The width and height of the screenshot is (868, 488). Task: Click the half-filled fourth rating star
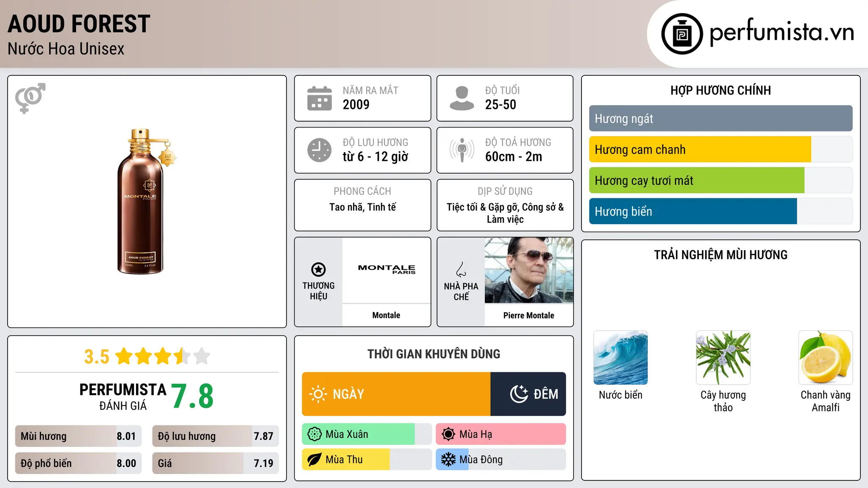tap(182, 356)
